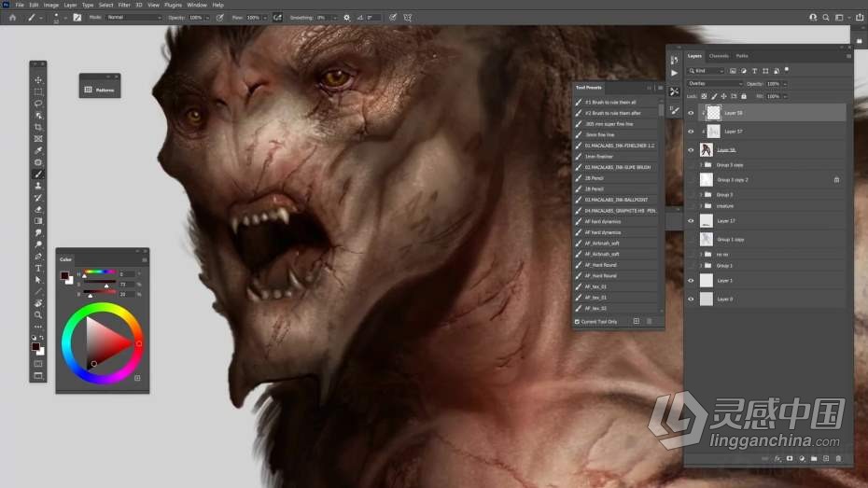Select the '2B Pencil' tool preset
868x488 pixels.
coord(616,178)
